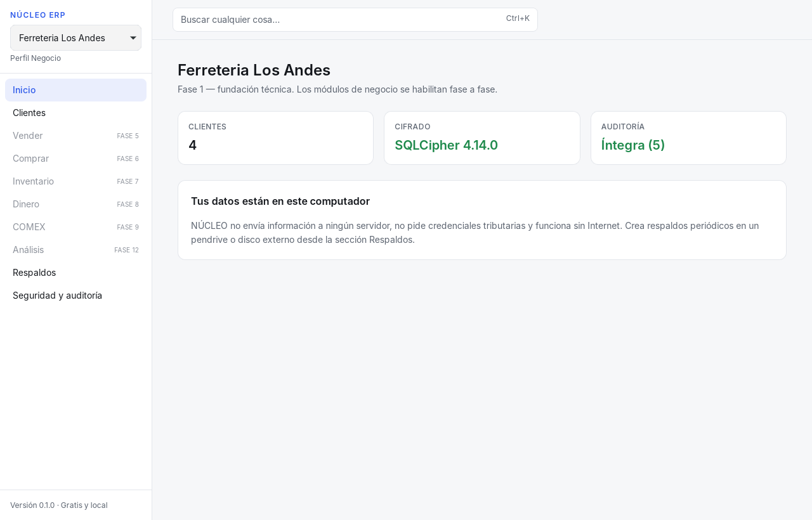Open the Inventario sidebar entry
The image size is (812, 520).
pos(75,181)
